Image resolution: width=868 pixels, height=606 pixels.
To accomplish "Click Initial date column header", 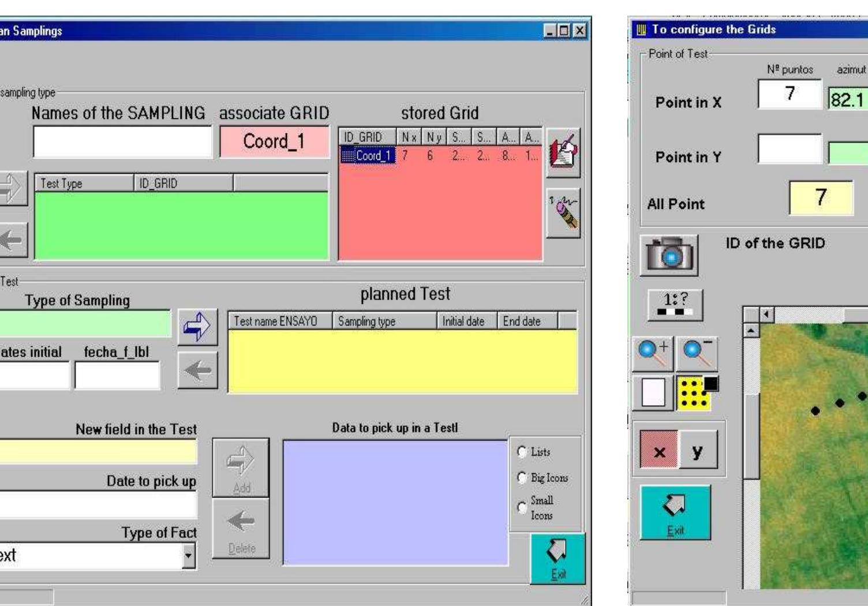I will point(467,321).
